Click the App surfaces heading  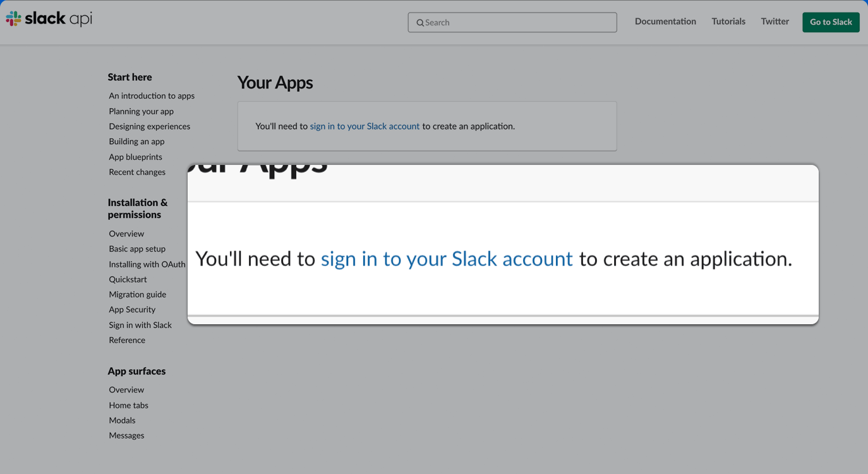point(136,371)
